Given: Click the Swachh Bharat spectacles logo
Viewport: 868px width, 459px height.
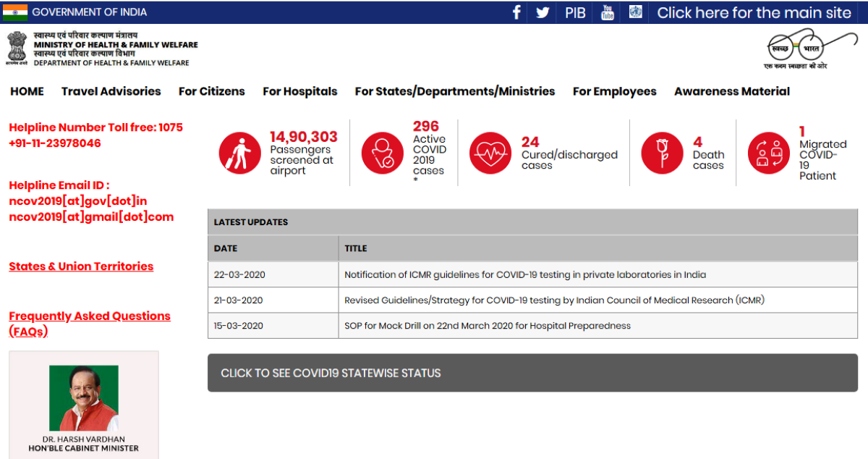Looking at the screenshot, I should coord(801,49).
